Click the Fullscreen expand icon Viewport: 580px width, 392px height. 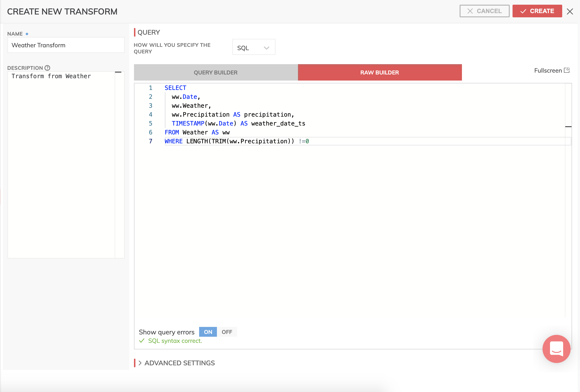tap(566, 70)
